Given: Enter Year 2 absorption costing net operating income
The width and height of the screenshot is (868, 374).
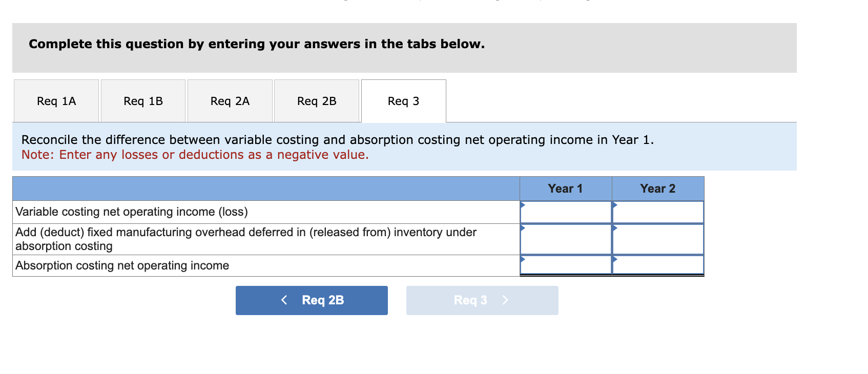Looking at the screenshot, I should point(658,264).
